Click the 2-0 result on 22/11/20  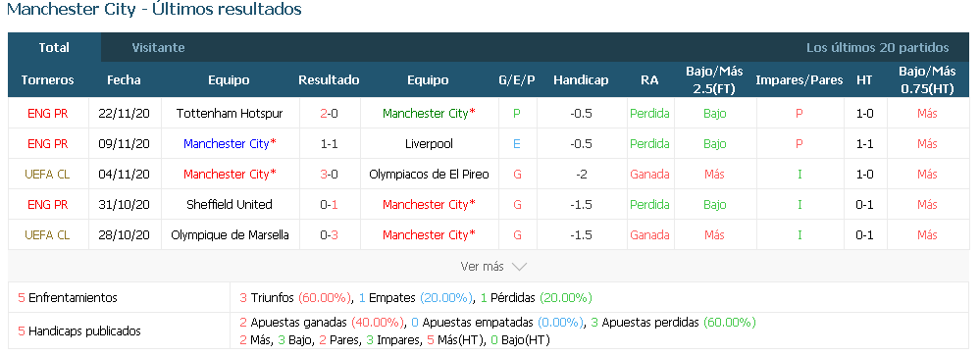click(x=329, y=114)
